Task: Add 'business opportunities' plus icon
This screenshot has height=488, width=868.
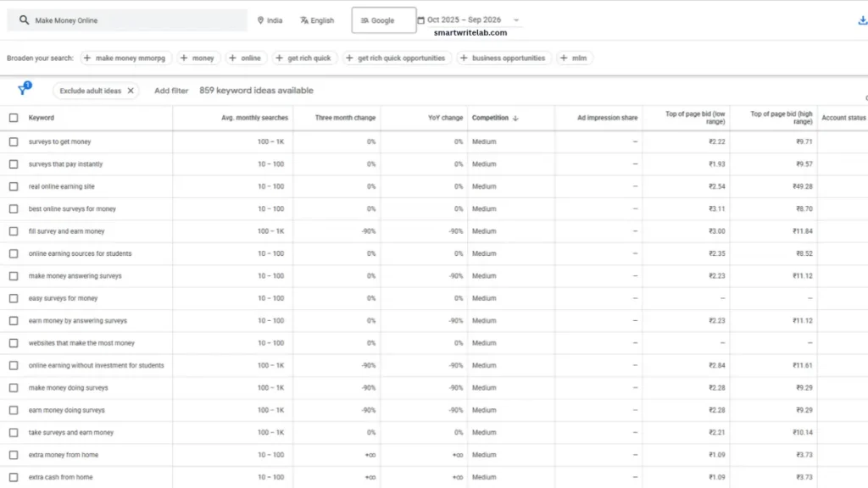Action: click(464, 58)
